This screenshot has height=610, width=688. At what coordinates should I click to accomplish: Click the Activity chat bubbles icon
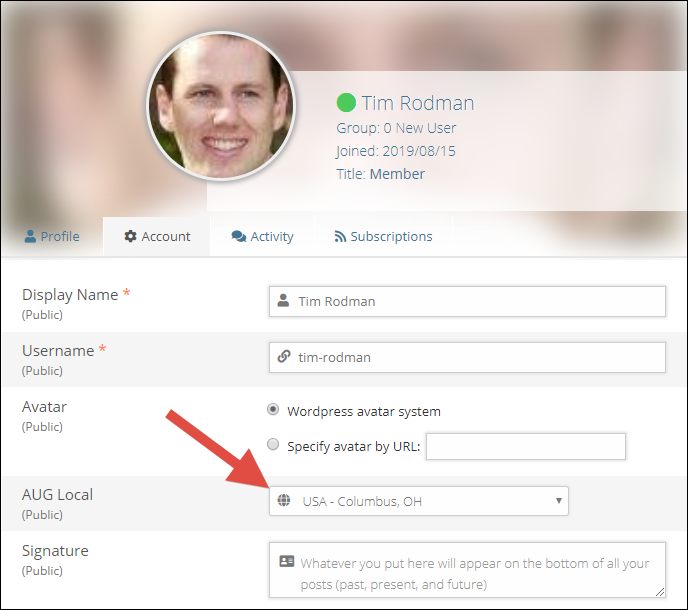click(239, 237)
